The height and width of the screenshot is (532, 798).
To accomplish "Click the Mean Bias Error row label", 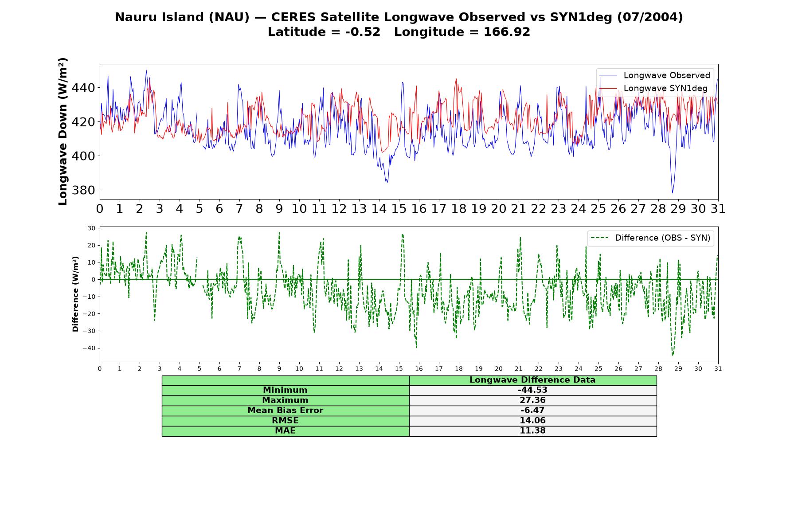I will click(x=286, y=411).
